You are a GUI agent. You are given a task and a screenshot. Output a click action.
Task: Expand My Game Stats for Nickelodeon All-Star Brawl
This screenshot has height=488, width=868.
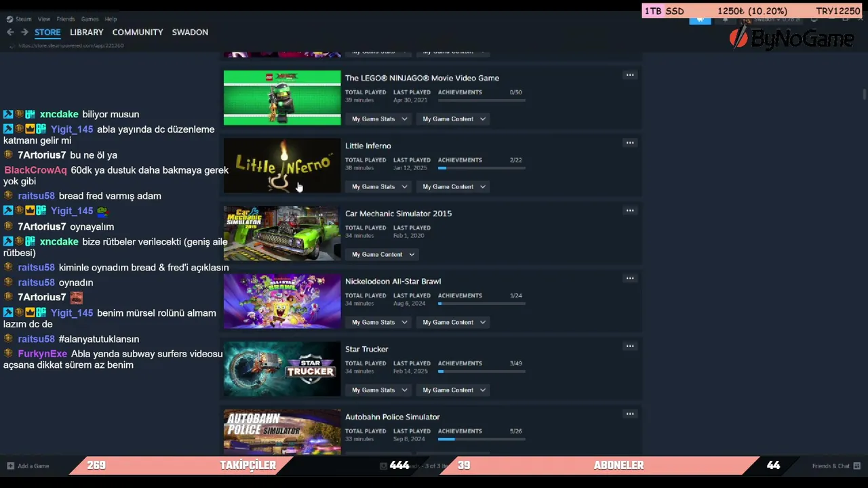[380, 322]
